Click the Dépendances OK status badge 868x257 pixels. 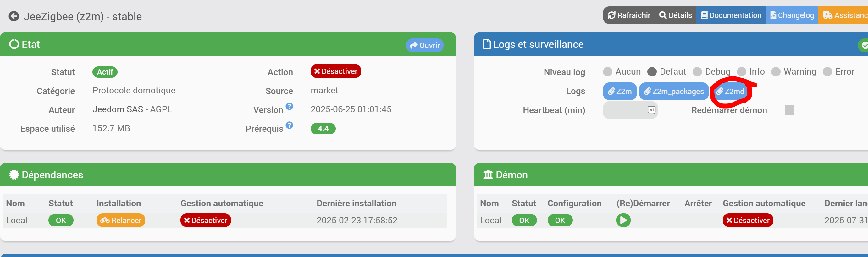[61, 220]
